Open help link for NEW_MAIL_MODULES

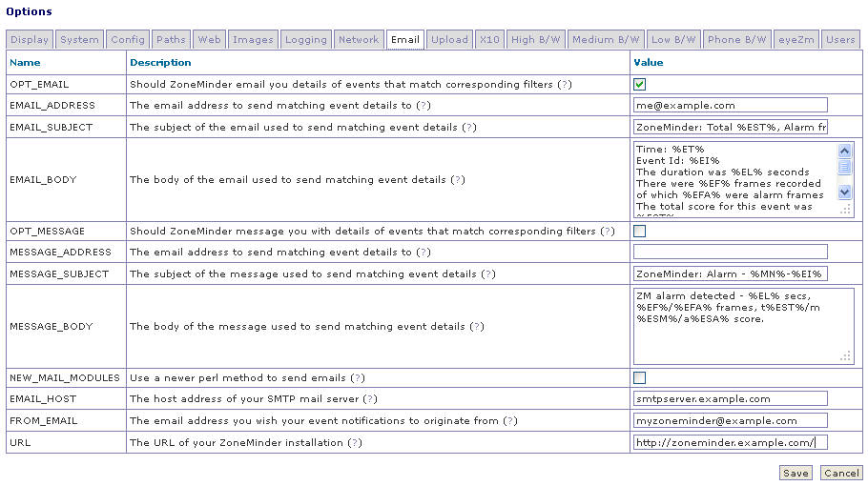[358, 377]
